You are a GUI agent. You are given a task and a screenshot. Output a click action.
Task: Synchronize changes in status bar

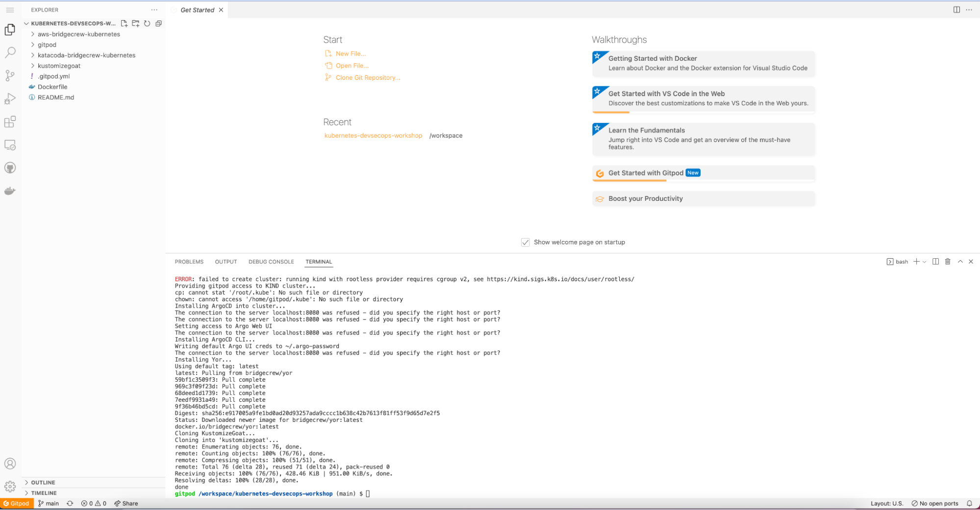[x=70, y=504]
